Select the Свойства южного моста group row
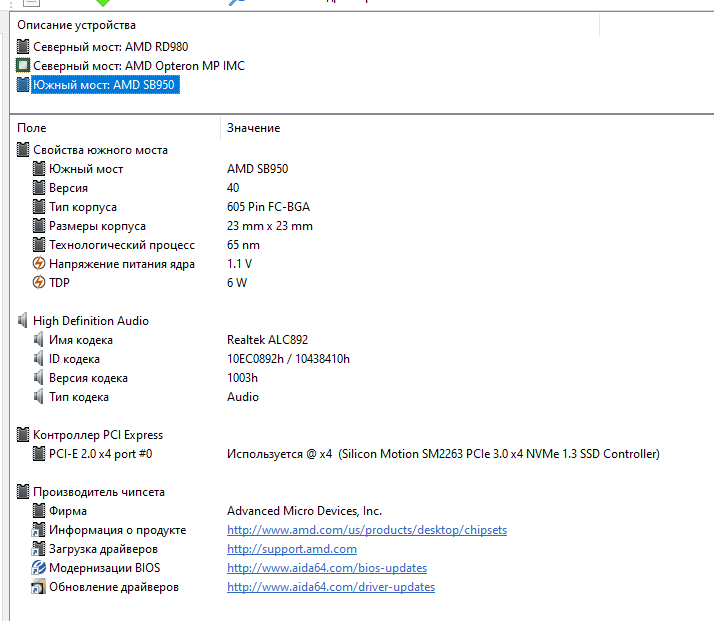 tap(100, 150)
